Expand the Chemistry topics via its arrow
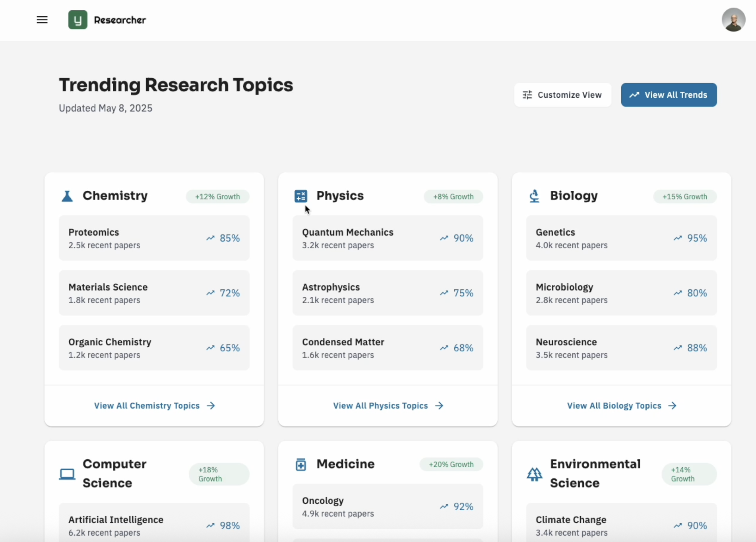Image resolution: width=756 pixels, height=542 pixels. 211,405
